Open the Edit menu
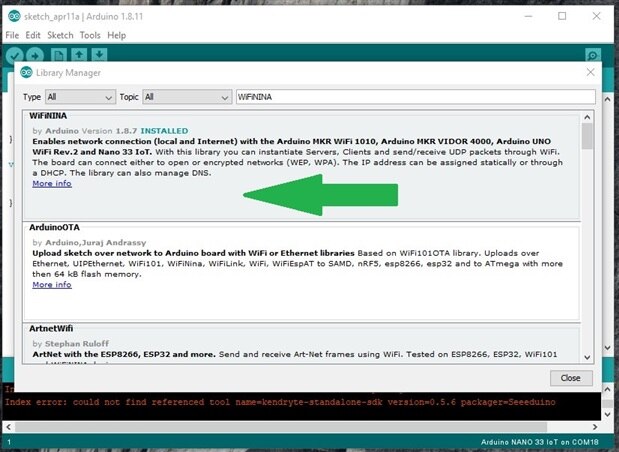The height and width of the screenshot is (452, 619). 33,35
